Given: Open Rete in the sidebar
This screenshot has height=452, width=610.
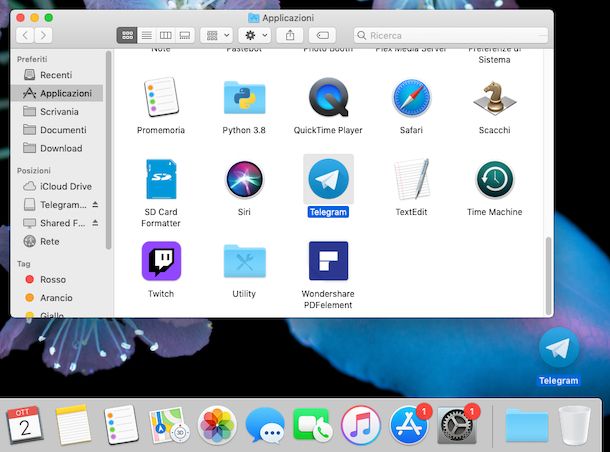Looking at the screenshot, I should coord(57,241).
